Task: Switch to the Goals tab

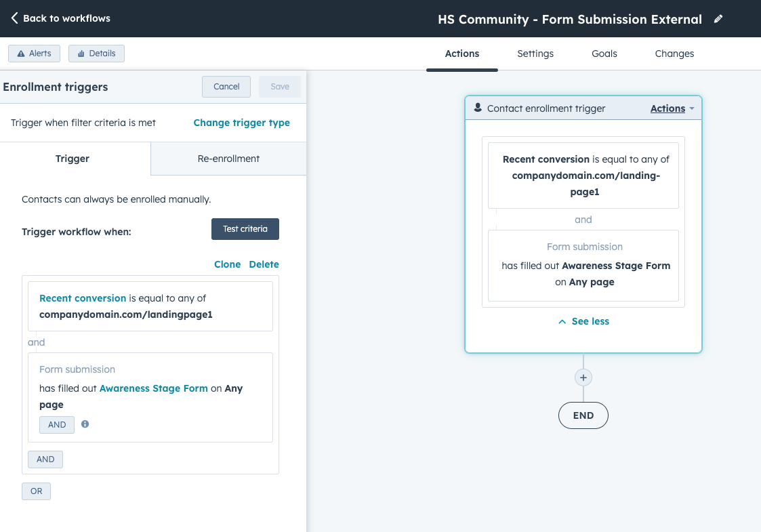Action: coord(603,54)
